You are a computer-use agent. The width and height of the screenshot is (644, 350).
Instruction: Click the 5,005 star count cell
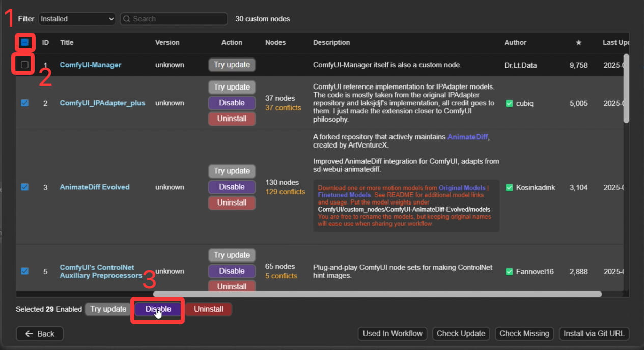579,103
